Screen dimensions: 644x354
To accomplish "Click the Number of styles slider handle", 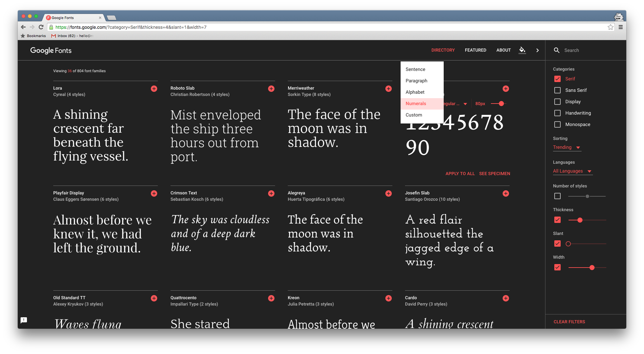I will tap(587, 196).
